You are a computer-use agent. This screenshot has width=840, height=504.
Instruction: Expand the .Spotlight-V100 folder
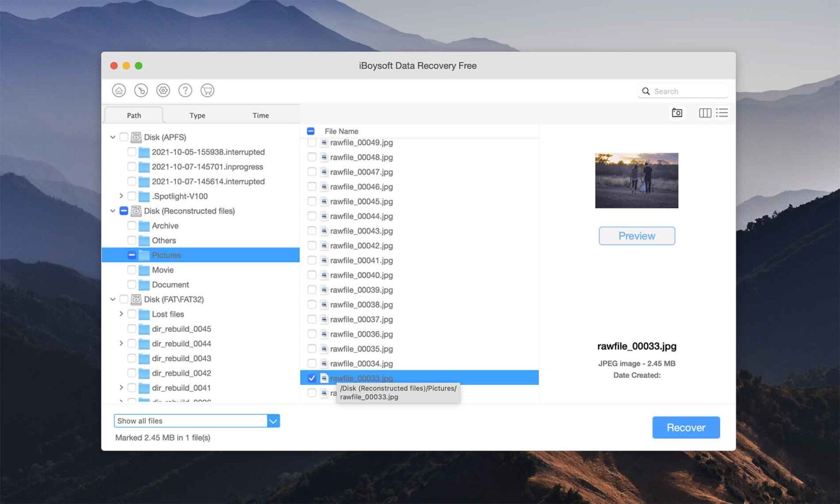pos(121,196)
